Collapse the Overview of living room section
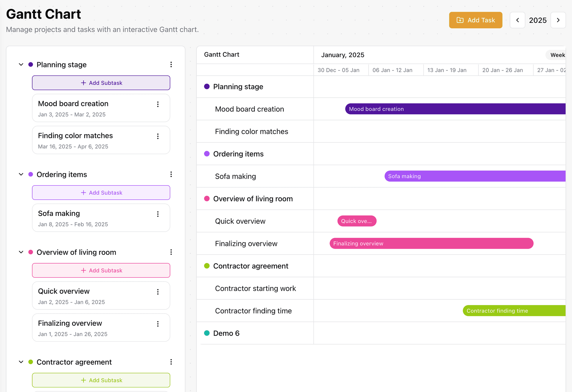 click(21, 252)
